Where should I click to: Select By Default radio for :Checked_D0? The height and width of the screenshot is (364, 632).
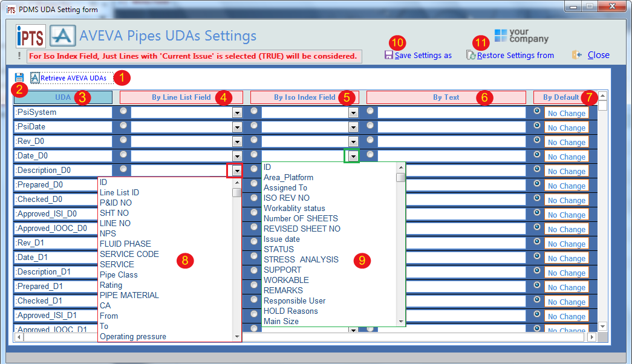537,198
